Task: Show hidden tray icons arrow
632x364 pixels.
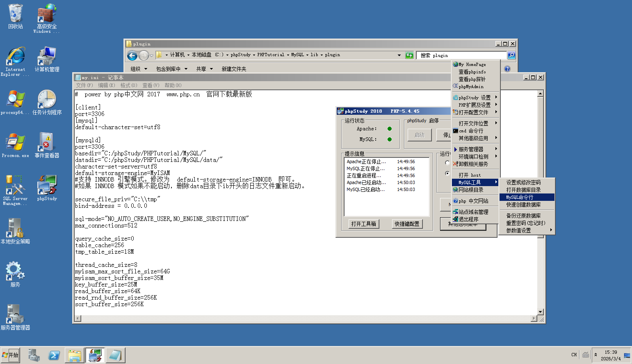Action: tap(595, 355)
